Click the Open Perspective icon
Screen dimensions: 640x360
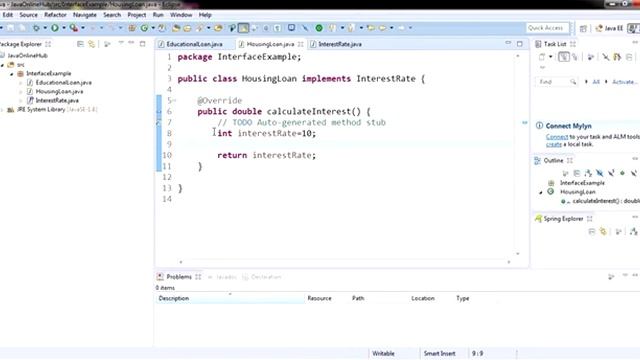tap(583, 28)
